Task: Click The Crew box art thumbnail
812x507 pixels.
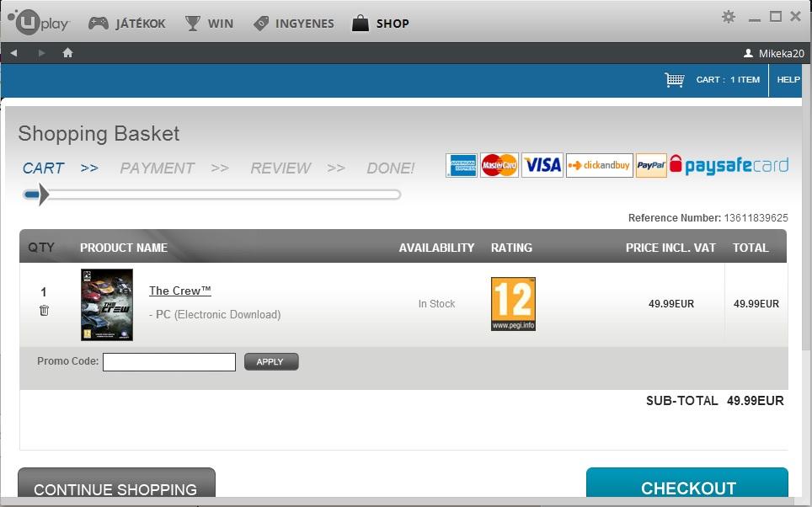Action: pos(107,305)
